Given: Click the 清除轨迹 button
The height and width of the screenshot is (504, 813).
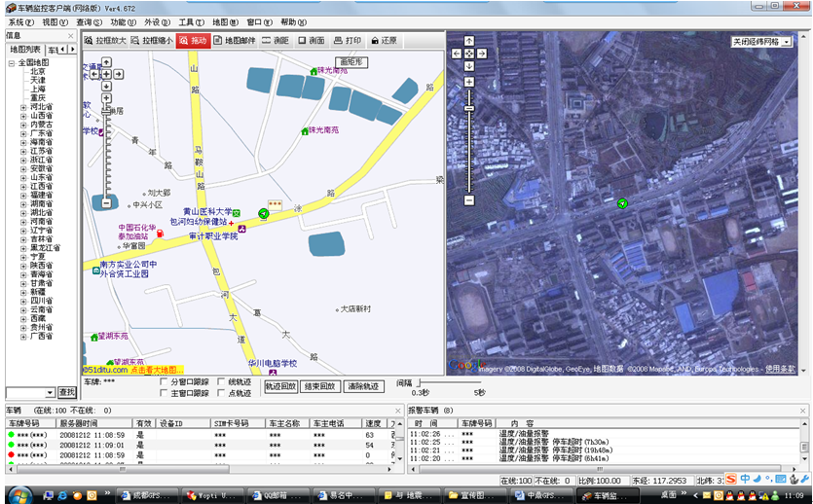Looking at the screenshot, I should tap(364, 387).
